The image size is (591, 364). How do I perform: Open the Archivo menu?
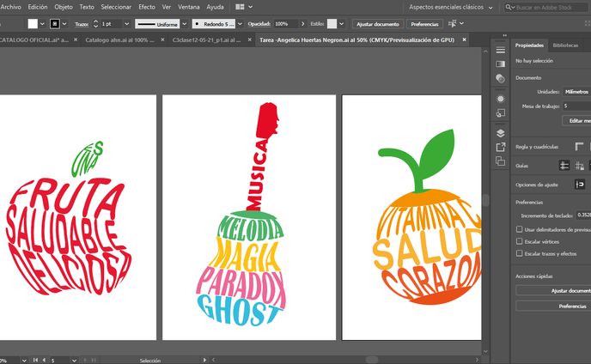pos(10,7)
